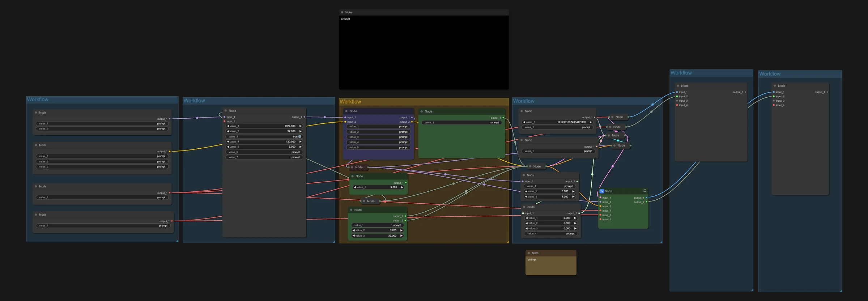Increase seed value 1017301237469447.000 with the right arrow
Image resolution: width=868 pixels, height=301 pixels.
point(591,122)
